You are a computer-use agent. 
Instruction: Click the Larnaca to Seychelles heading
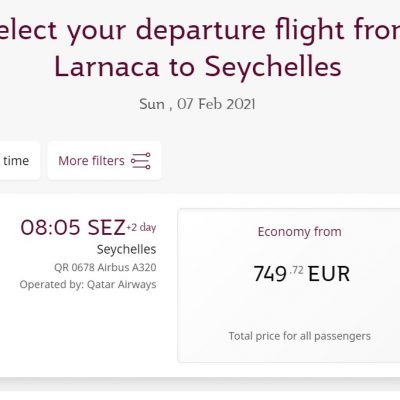(x=198, y=67)
